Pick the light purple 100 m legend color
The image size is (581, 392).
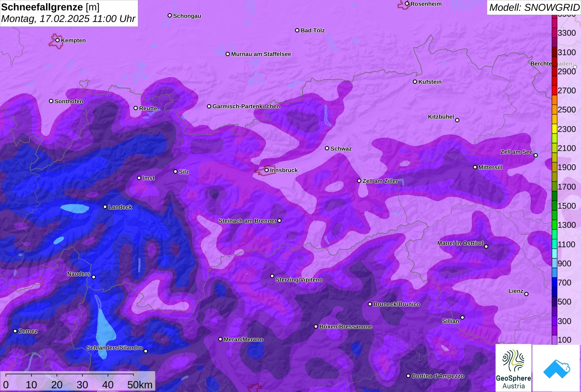[554, 340]
